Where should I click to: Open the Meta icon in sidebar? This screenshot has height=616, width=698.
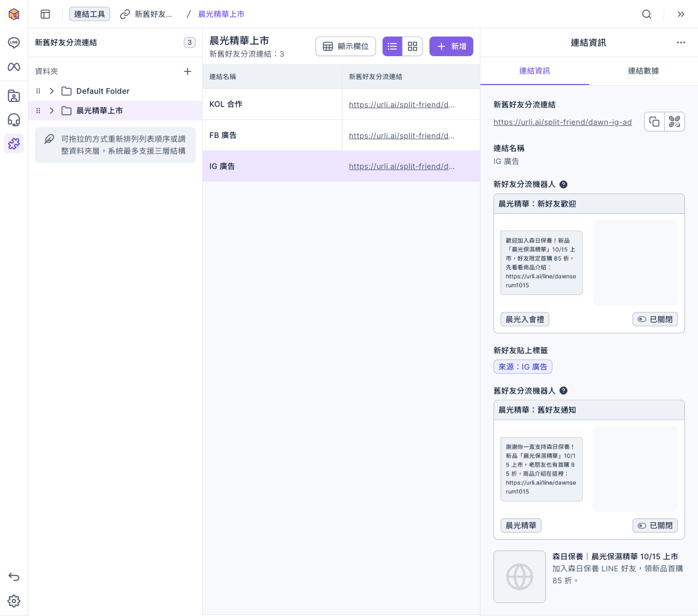(14, 67)
